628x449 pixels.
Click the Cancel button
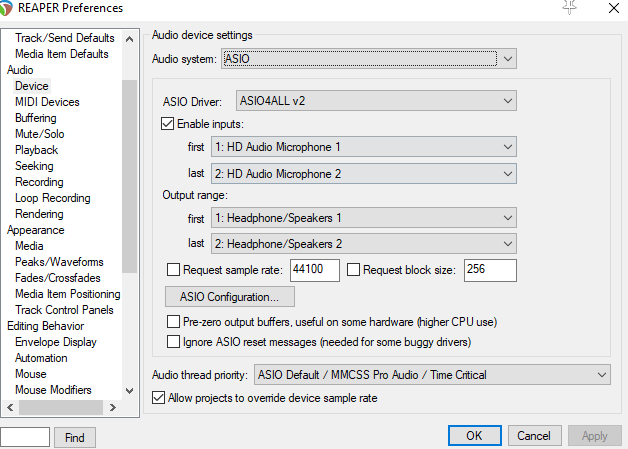pos(534,435)
